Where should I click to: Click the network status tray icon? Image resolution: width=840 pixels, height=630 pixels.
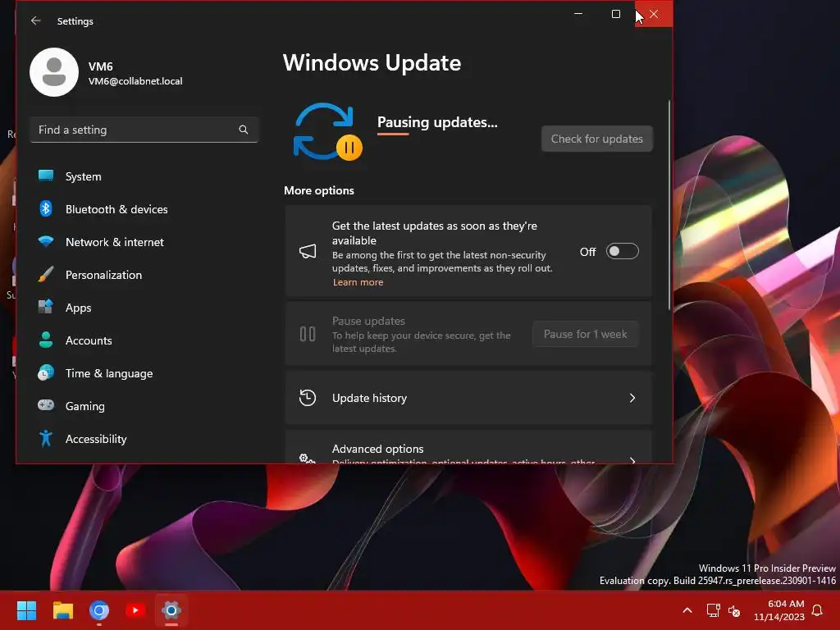tap(713, 610)
